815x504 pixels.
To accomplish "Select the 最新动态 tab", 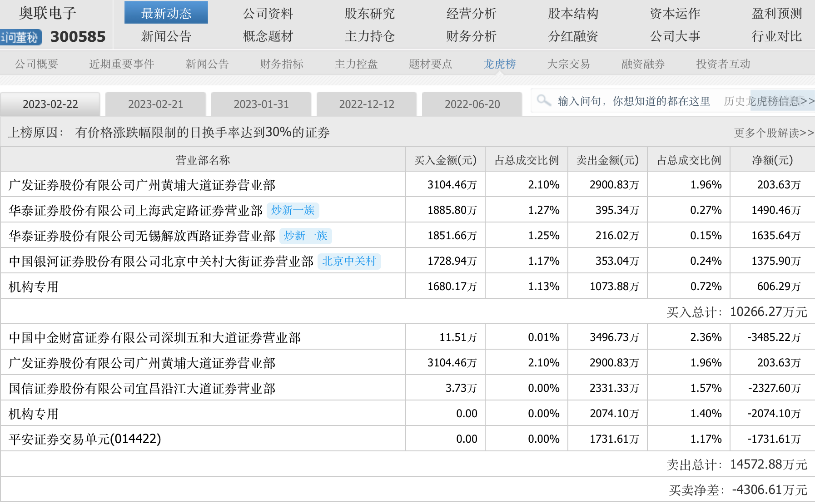I will coord(166,13).
